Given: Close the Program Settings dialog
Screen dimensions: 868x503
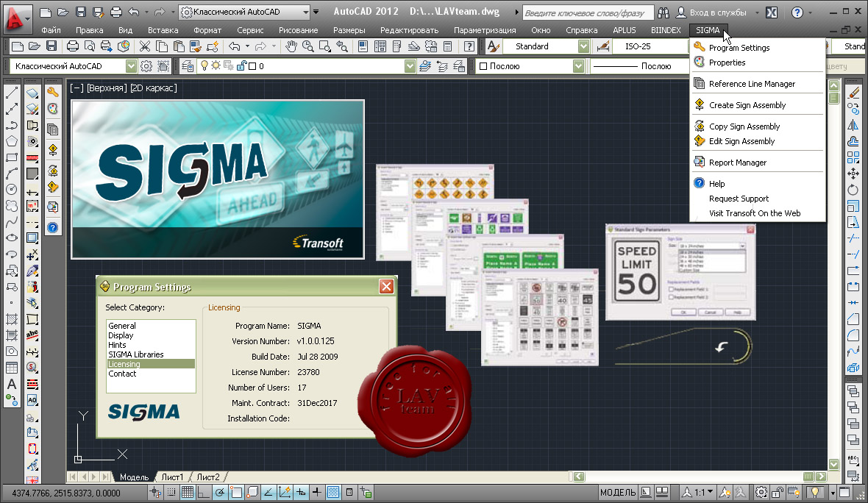Looking at the screenshot, I should pyautogui.click(x=386, y=286).
